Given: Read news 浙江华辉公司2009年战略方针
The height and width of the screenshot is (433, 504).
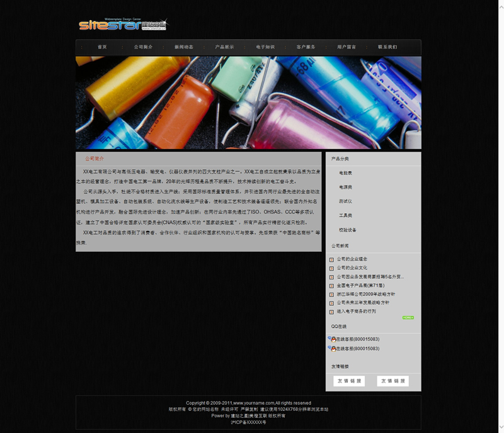Looking at the screenshot, I should click(365, 295).
